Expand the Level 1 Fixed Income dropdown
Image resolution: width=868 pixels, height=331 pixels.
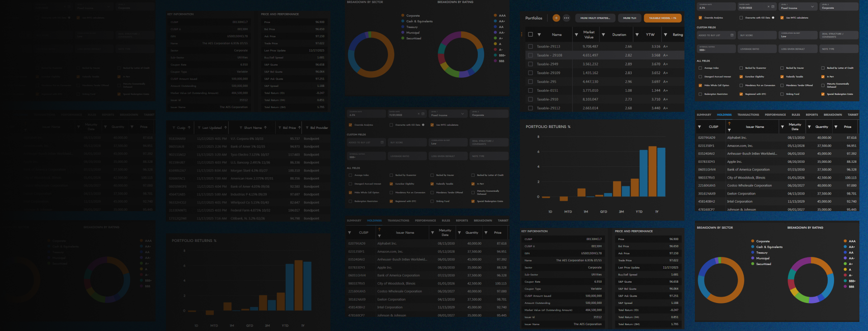pyautogui.click(x=812, y=7)
